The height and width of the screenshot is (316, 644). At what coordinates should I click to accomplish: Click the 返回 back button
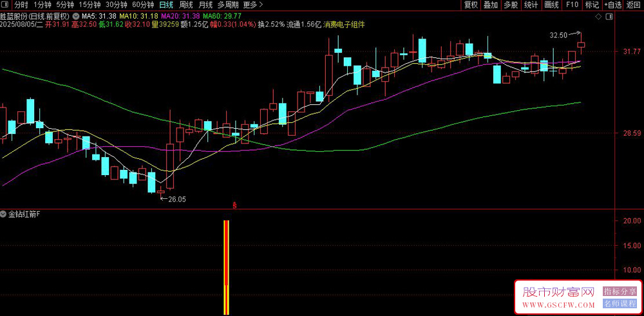(x=634, y=5)
